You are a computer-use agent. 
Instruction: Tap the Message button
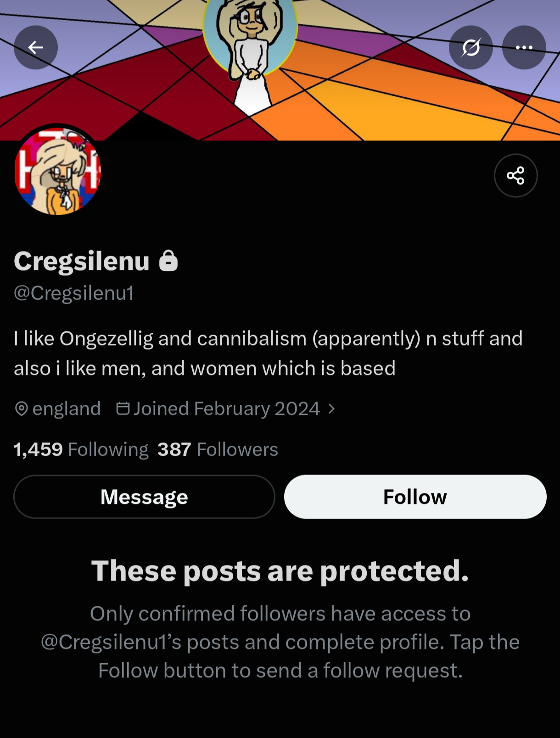(144, 497)
